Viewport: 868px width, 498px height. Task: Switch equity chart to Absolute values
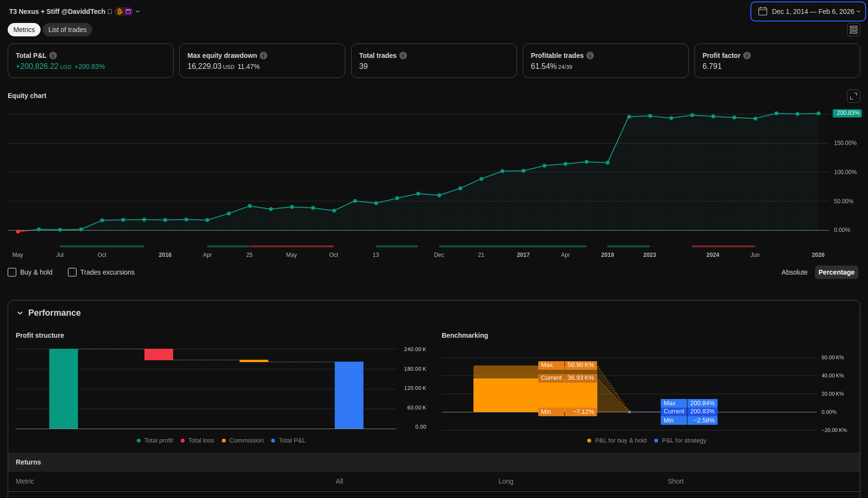pos(794,272)
